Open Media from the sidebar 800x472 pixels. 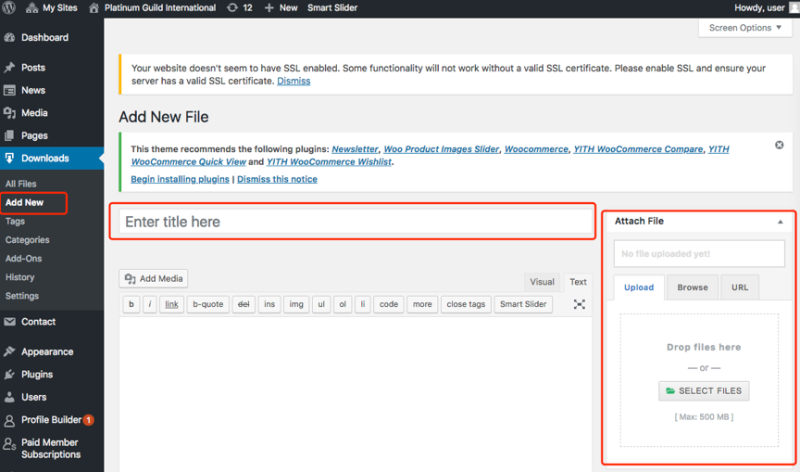click(34, 113)
